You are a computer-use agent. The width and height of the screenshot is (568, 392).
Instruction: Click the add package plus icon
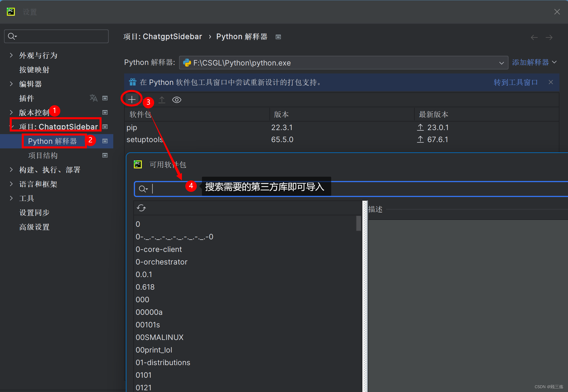pos(132,100)
